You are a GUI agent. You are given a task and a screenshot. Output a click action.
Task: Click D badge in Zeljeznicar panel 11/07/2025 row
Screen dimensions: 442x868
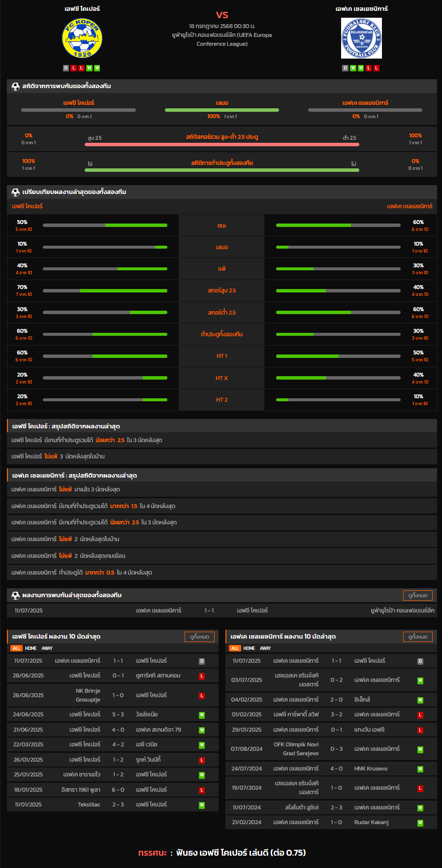(420, 661)
